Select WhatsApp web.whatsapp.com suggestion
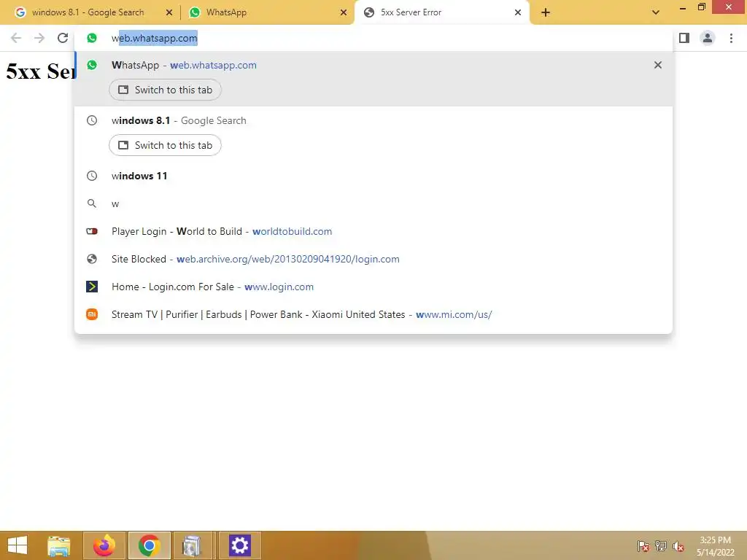 coord(373,65)
